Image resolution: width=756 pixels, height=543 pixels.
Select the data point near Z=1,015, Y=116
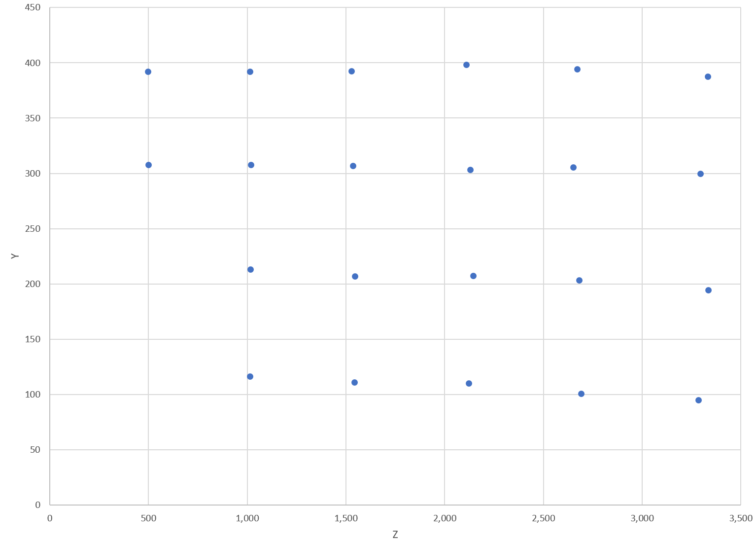pyautogui.click(x=250, y=377)
